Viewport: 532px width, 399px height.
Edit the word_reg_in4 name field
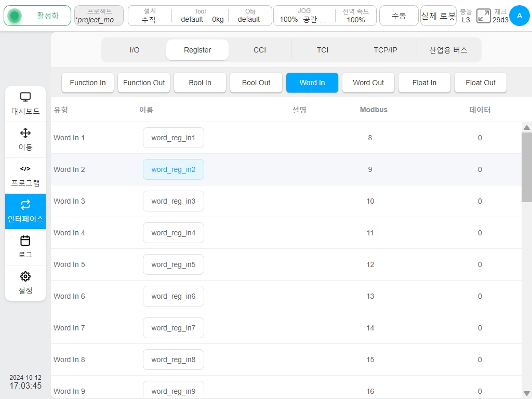(174, 233)
